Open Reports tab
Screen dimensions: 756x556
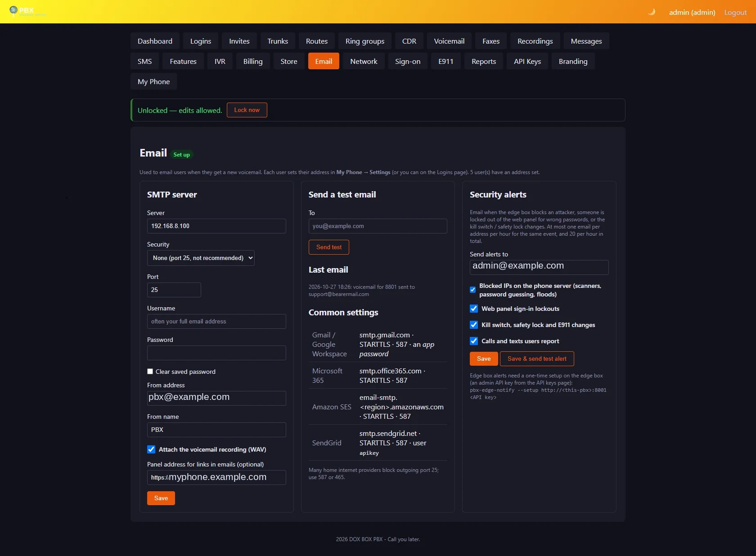pos(484,61)
